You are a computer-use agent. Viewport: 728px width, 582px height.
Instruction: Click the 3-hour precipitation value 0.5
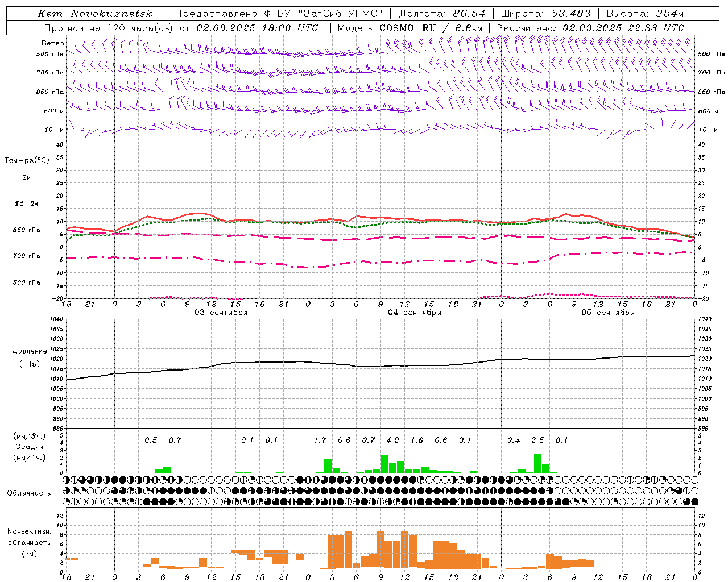coord(151,440)
